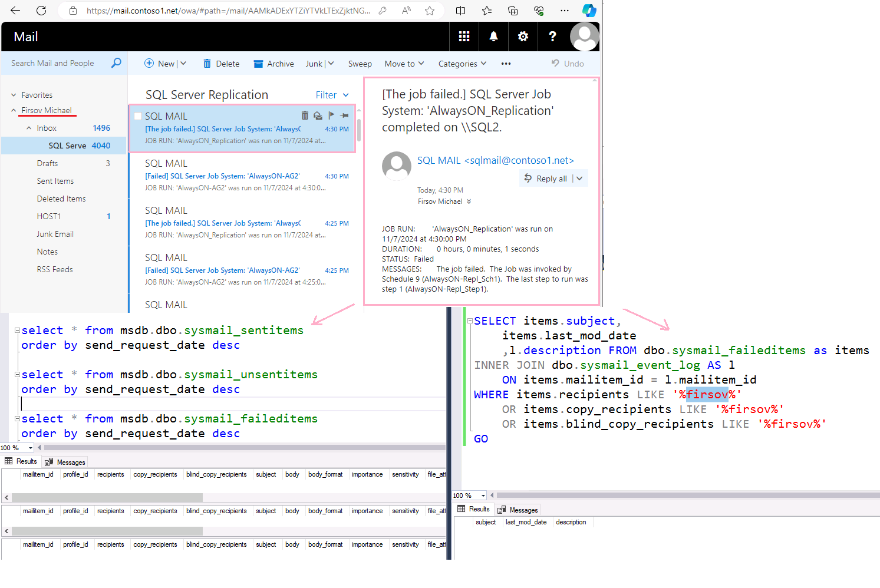Image resolution: width=880 pixels, height=588 pixels.
Task: Open the Move to dropdown
Action: tap(404, 64)
